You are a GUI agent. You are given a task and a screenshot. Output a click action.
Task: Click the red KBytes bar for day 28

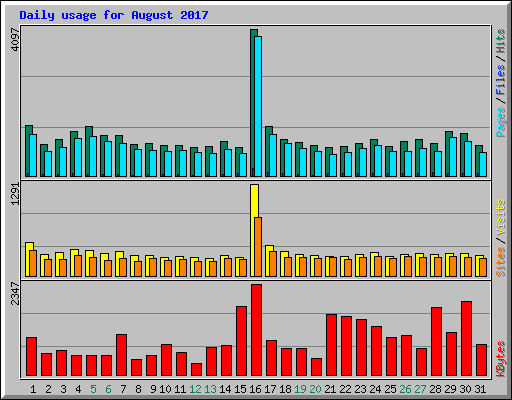click(x=437, y=342)
